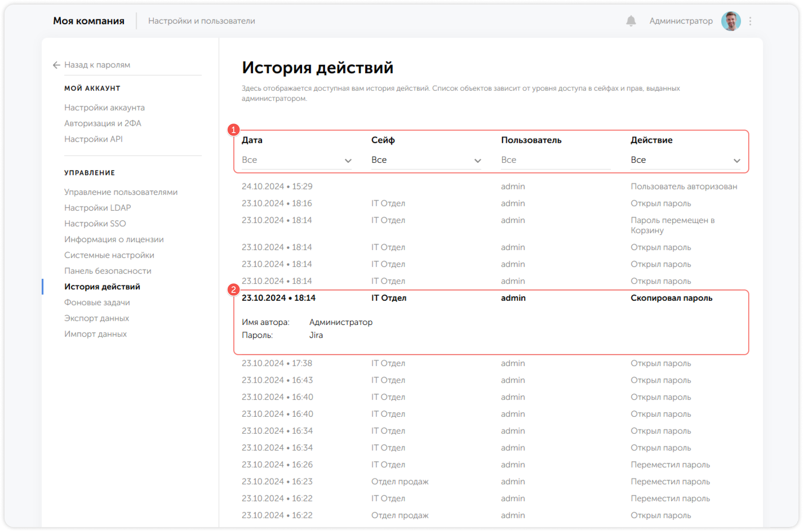Expand the Действие filter chevron
The height and width of the screenshot is (532, 803).
738,160
